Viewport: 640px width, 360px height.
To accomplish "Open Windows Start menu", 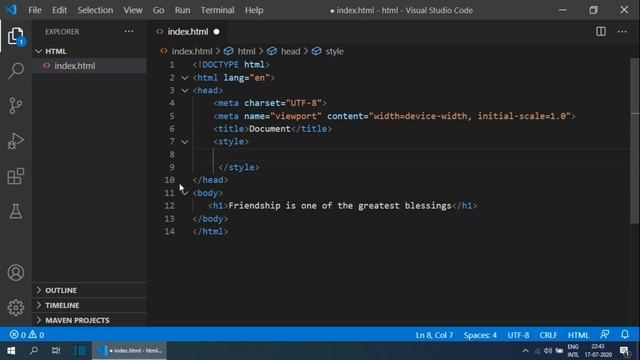I will (11, 350).
